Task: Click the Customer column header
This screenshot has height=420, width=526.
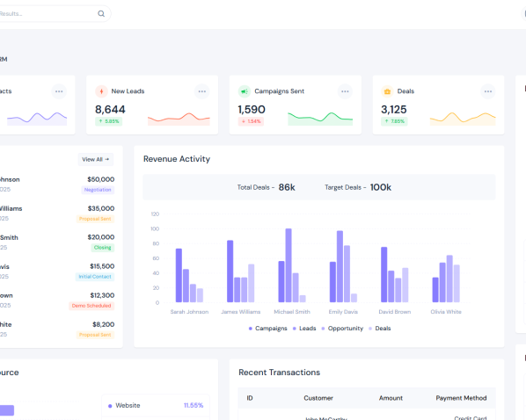Action: tap(318, 398)
